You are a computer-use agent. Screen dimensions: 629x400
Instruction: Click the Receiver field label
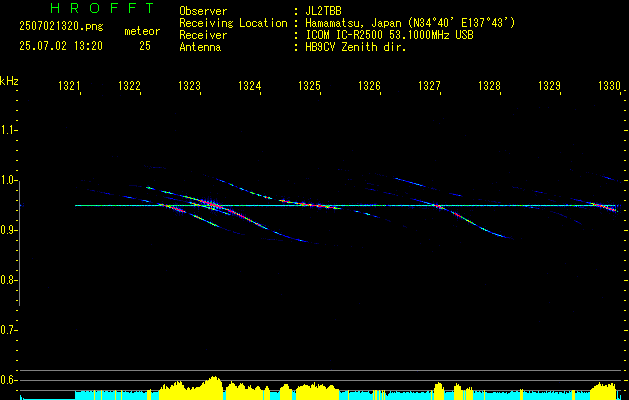(x=203, y=35)
